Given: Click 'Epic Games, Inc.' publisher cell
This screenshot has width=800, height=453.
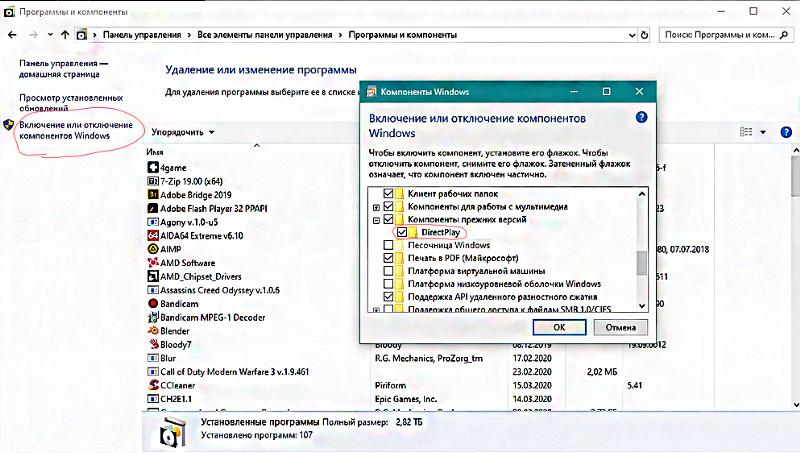Looking at the screenshot, I should [x=406, y=399].
